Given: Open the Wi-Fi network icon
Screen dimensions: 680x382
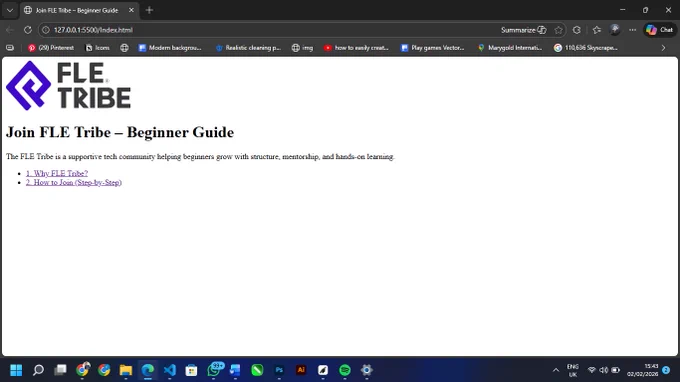Looking at the screenshot, I should (x=592, y=370).
